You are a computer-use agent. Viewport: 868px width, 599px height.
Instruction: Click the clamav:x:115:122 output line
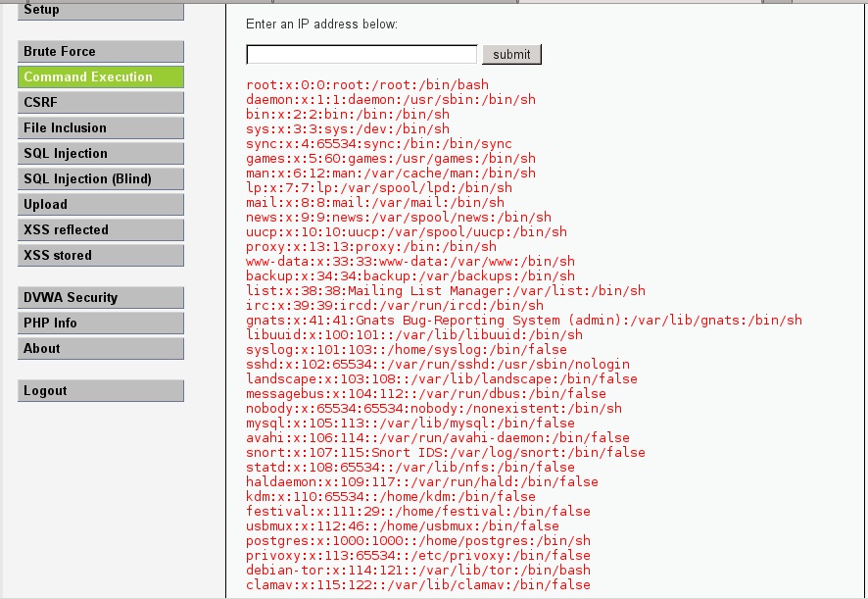click(418, 584)
